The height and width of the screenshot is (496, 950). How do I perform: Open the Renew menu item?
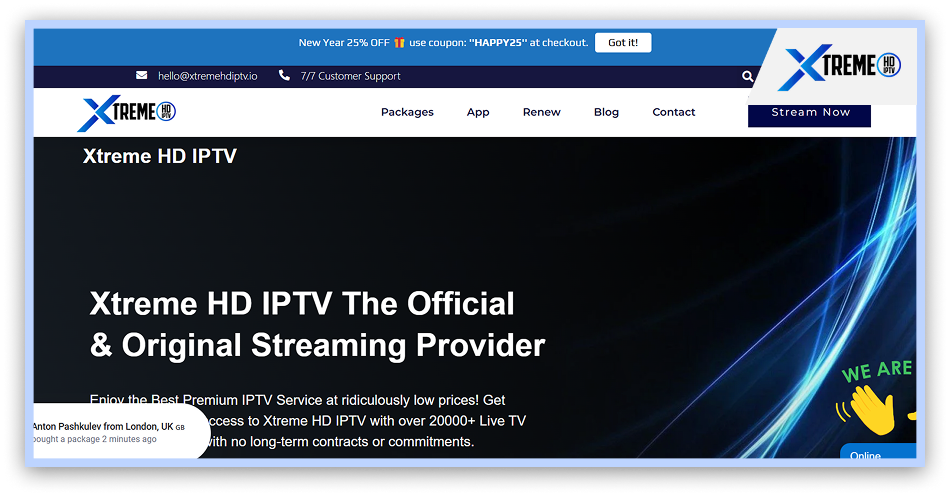point(542,112)
